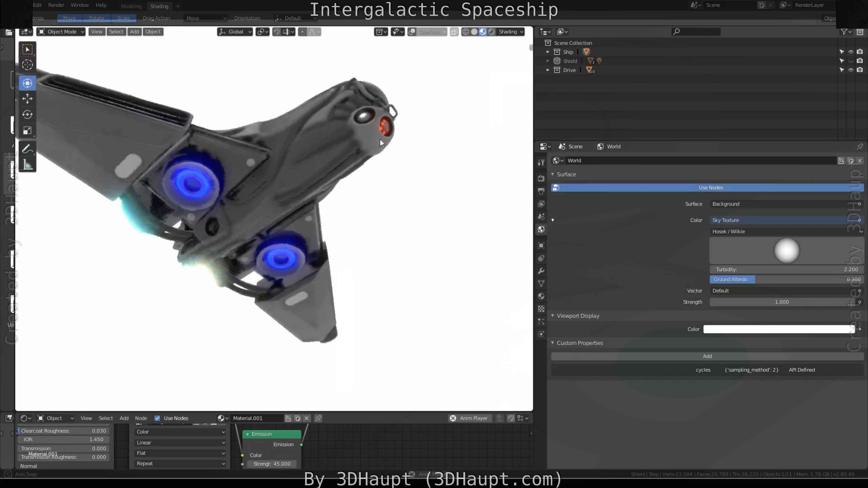
Task: Activate the Rotate tool
Action: point(27,115)
